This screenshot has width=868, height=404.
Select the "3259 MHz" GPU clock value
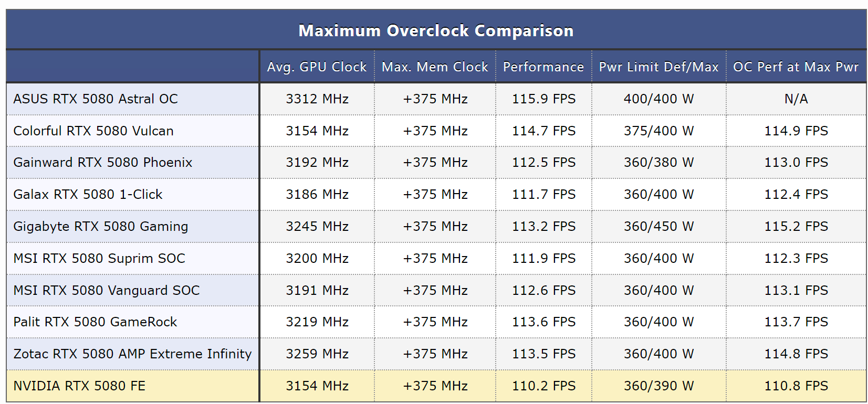click(317, 354)
